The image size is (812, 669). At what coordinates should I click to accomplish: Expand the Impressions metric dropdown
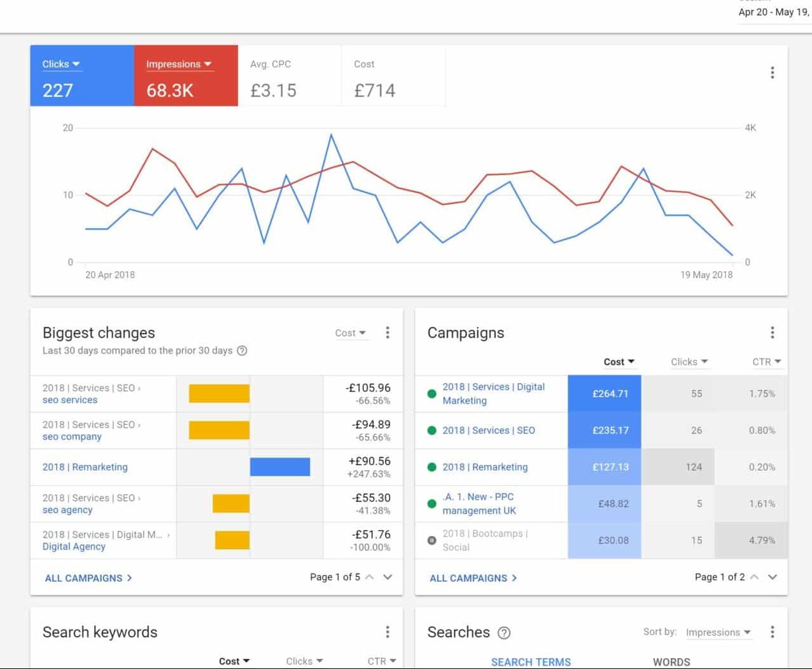click(x=178, y=64)
